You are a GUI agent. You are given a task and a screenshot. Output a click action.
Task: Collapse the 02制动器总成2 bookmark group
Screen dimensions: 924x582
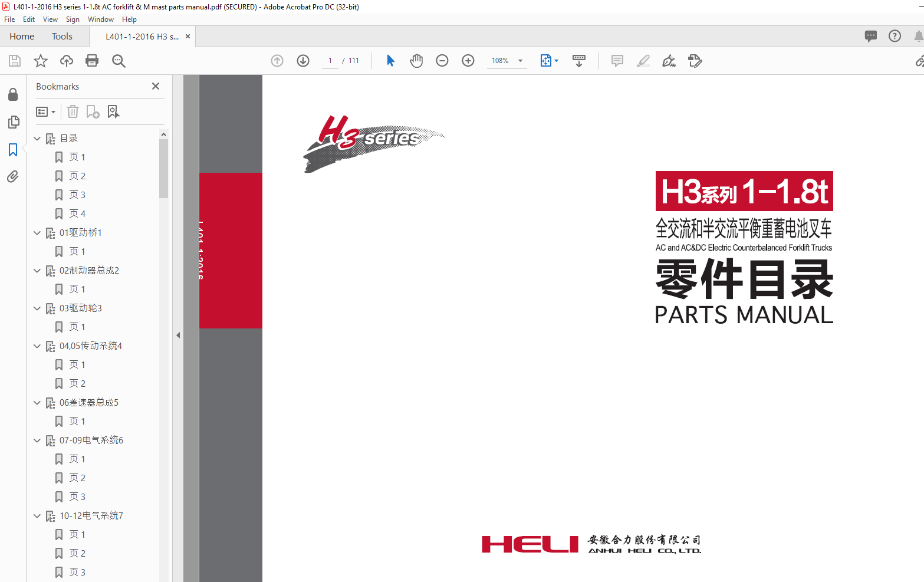(x=37, y=271)
